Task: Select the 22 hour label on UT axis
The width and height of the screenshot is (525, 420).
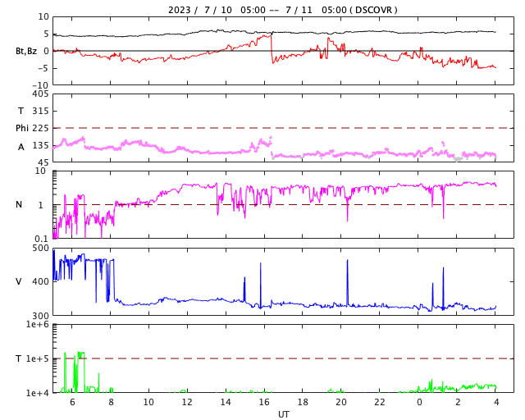Action: point(379,402)
